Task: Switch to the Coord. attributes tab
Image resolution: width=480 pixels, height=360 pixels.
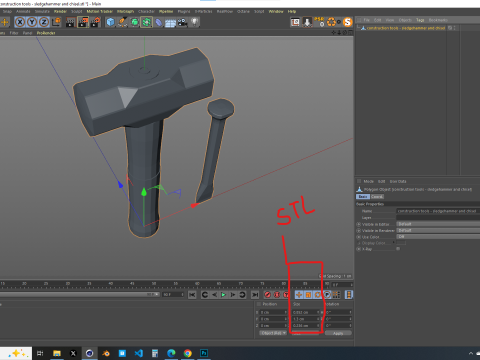Action: coord(377,197)
